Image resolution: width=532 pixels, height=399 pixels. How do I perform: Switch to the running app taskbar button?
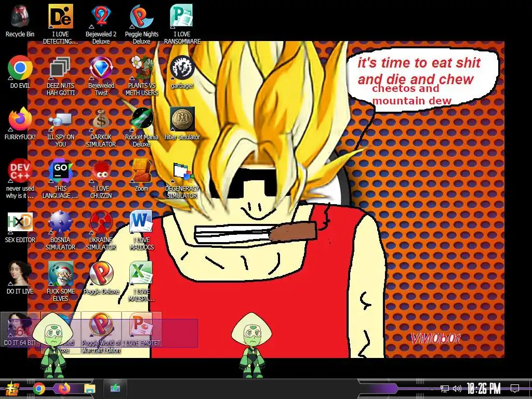(x=115, y=388)
